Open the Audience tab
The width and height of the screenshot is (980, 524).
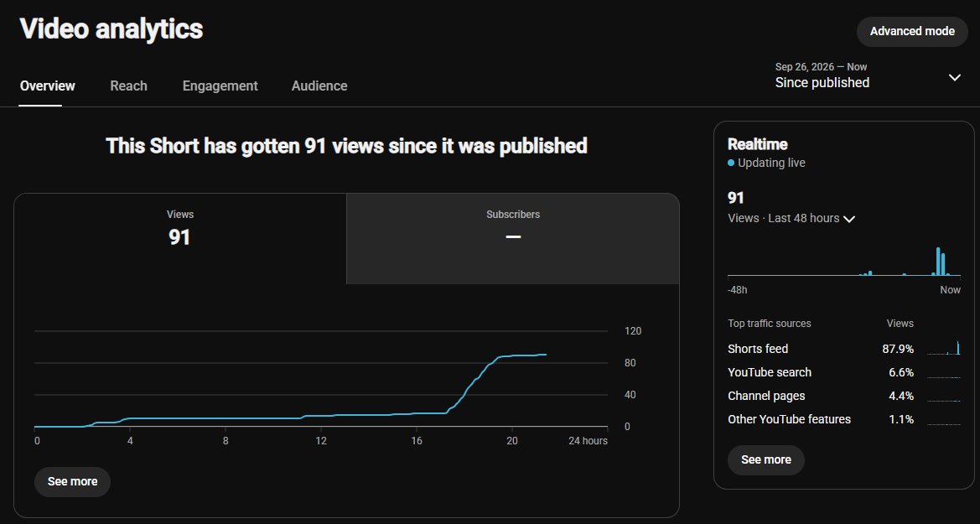click(x=319, y=86)
